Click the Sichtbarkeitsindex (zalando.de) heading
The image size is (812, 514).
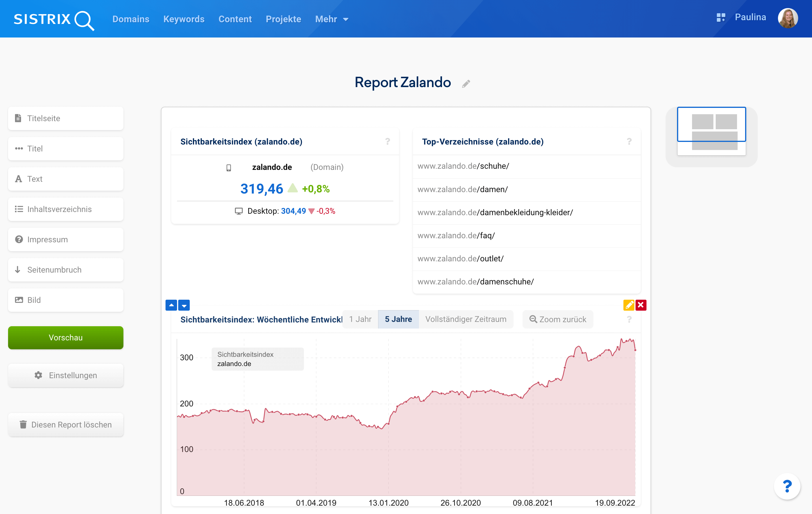[241, 142]
